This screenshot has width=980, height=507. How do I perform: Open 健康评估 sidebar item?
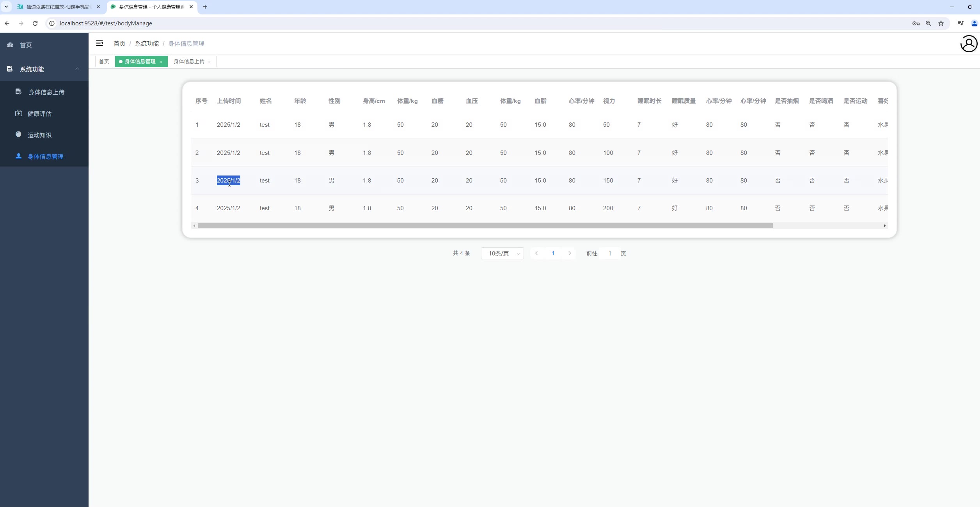(x=44, y=113)
